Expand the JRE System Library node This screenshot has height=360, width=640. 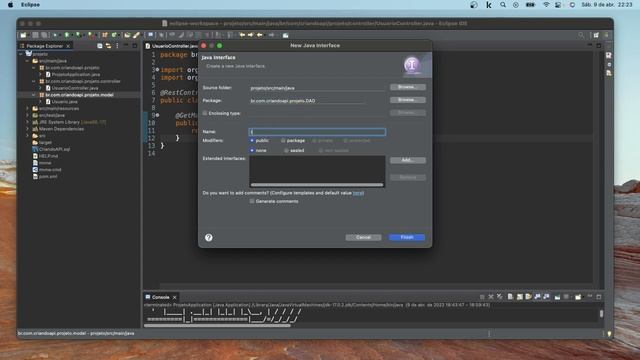(27, 122)
